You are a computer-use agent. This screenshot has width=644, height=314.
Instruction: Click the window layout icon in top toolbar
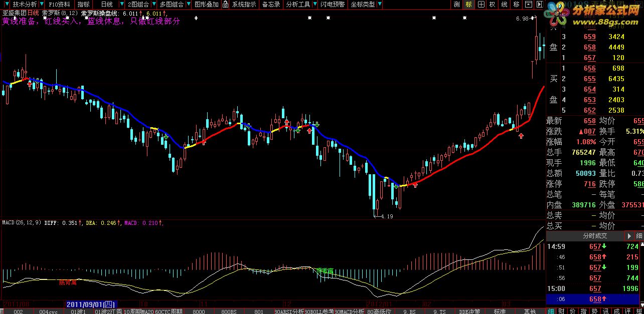pyautogui.click(x=529, y=5)
